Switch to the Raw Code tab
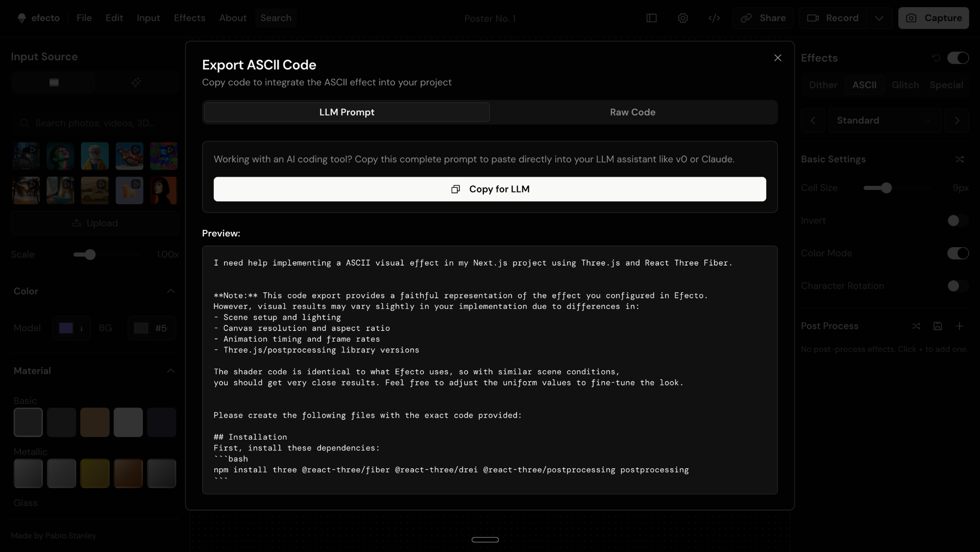The image size is (980, 552). (632, 112)
